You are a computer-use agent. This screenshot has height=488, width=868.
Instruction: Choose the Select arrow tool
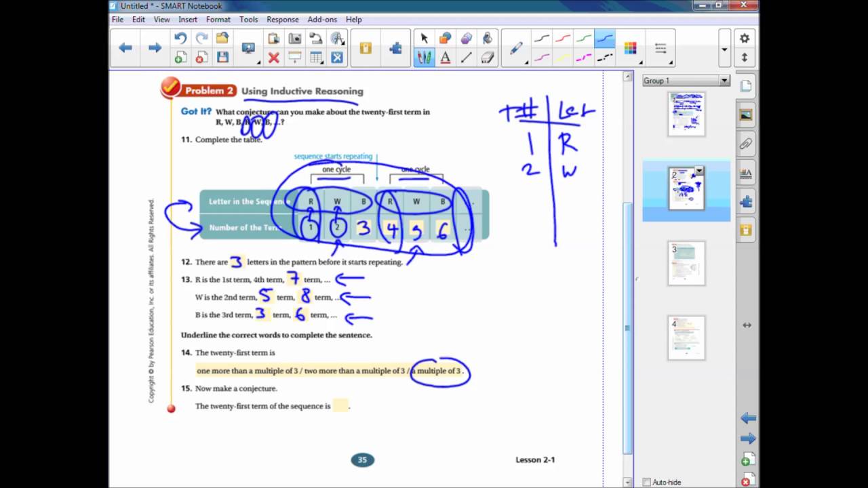(x=425, y=39)
